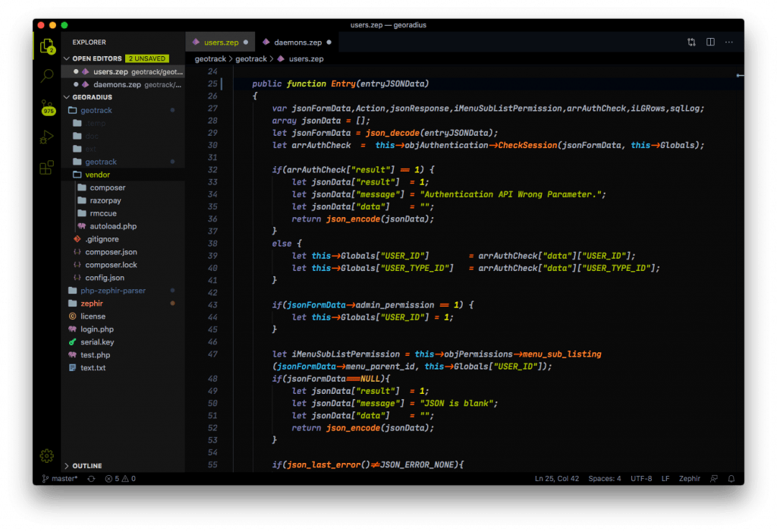Click the synchronize changes icon in status bar

[x=91, y=478]
